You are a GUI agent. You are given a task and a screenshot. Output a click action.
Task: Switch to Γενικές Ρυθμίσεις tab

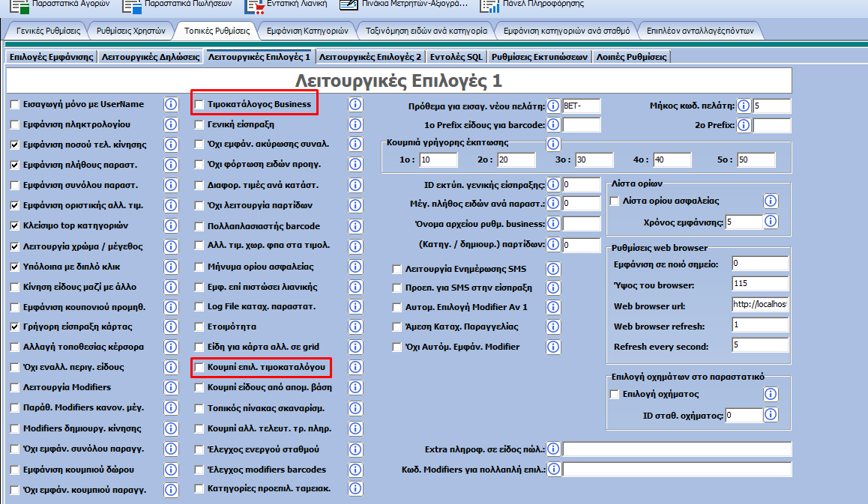[x=48, y=31]
